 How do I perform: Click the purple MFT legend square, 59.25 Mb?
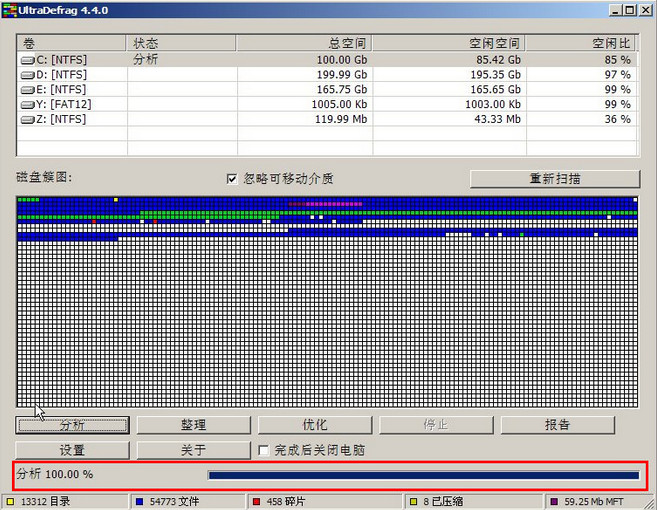554,502
